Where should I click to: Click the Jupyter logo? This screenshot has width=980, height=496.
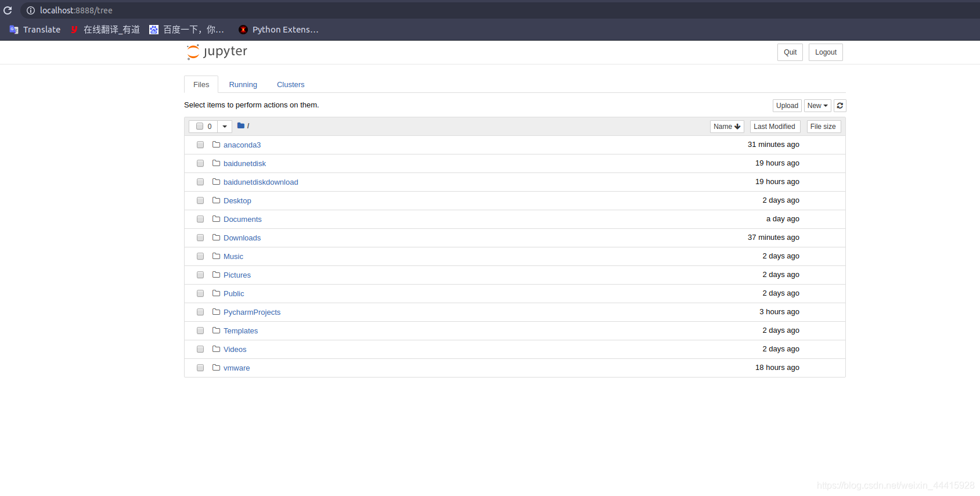click(x=217, y=52)
